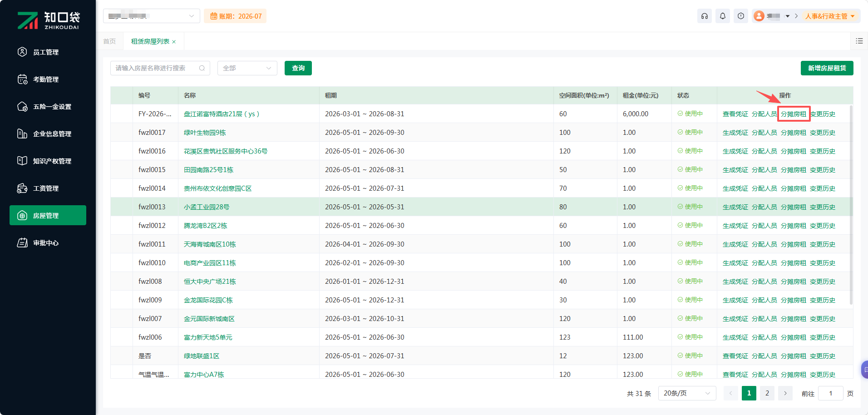
Task: Click the previous page arrow
Action: [x=731, y=393]
